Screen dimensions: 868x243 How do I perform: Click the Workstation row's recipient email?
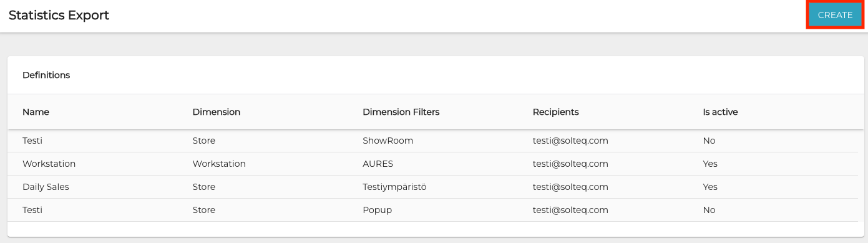[570, 164]
